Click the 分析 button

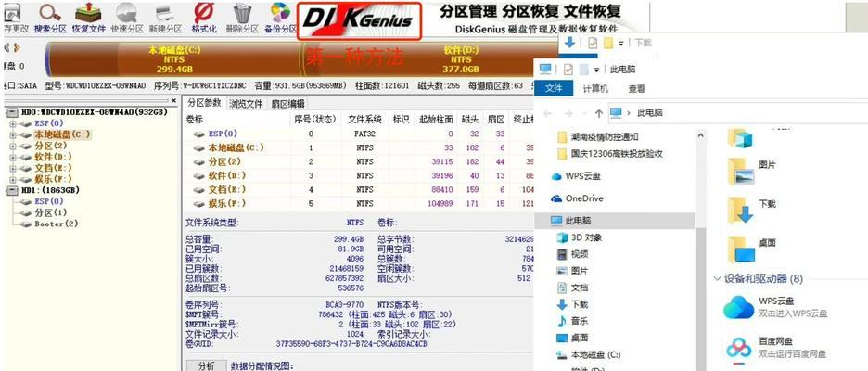click(x=205, y=365)
